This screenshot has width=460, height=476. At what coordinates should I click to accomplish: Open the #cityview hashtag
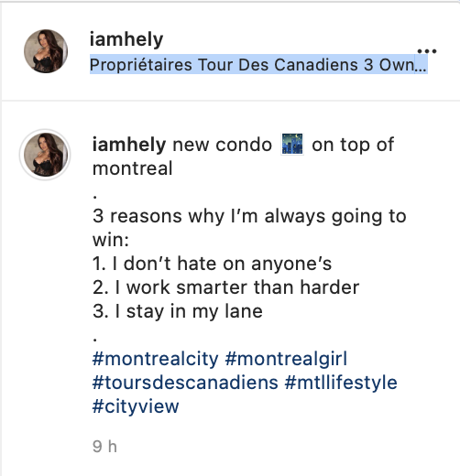point(136,406)
